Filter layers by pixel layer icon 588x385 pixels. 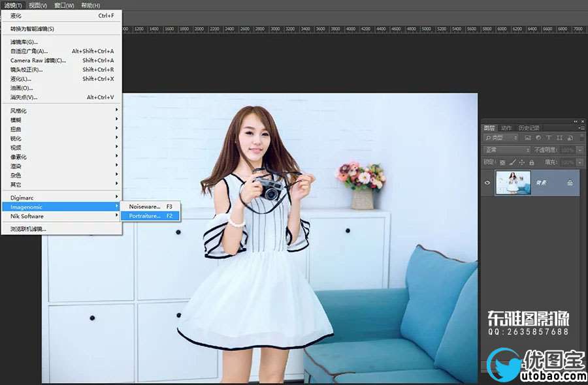(x=528, y=138)
